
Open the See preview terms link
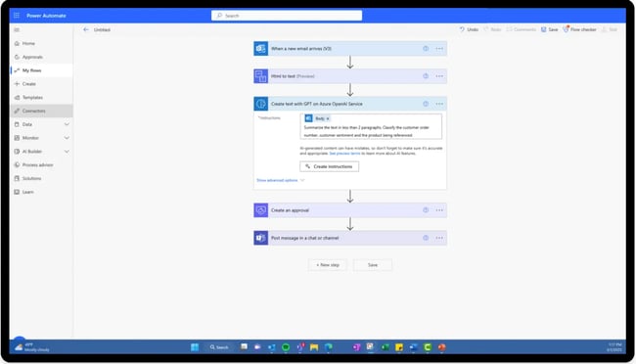344,154
